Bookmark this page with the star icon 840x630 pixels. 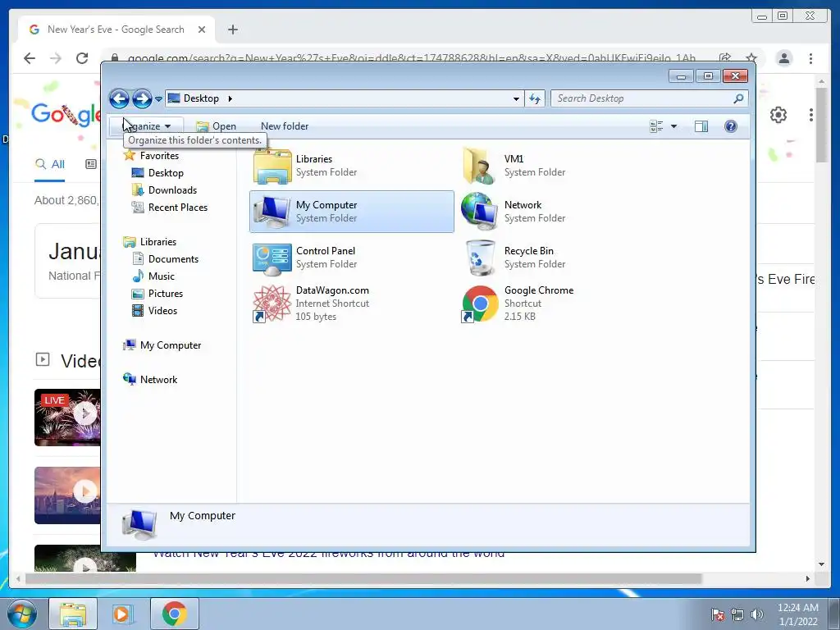751,58
